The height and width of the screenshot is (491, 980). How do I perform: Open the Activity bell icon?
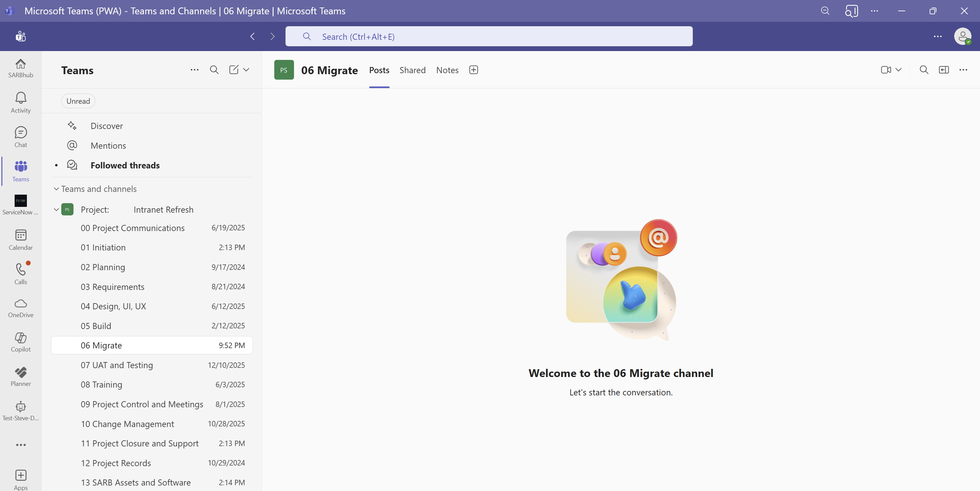(20, 102)
